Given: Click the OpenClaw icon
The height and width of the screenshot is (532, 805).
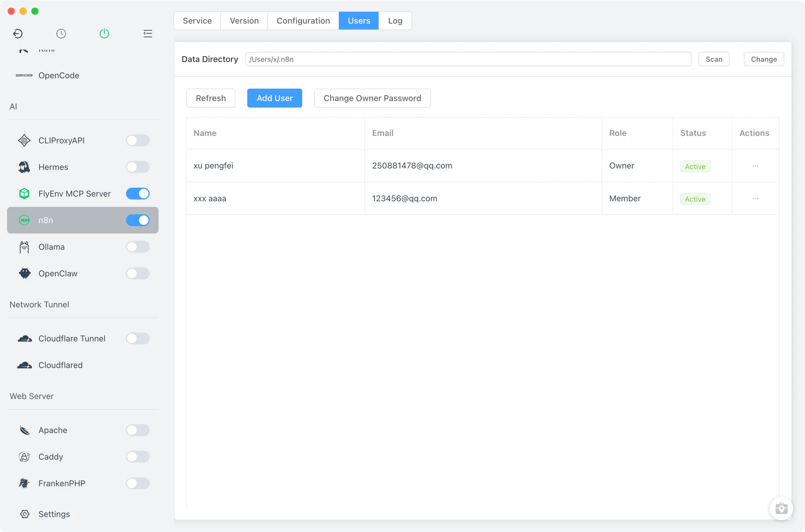Looking at the screenshot, I should point(24,273).
